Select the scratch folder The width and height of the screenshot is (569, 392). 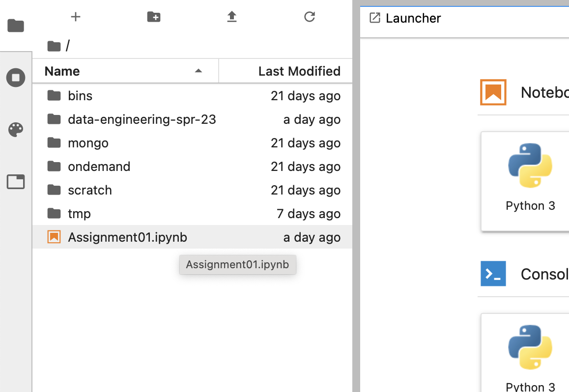(x=89, y=190)
